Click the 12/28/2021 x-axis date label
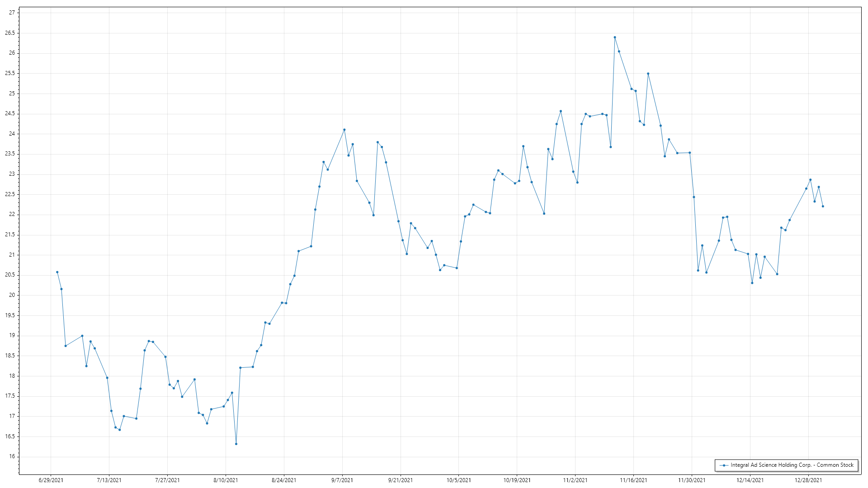 click(x=808, y=480)
